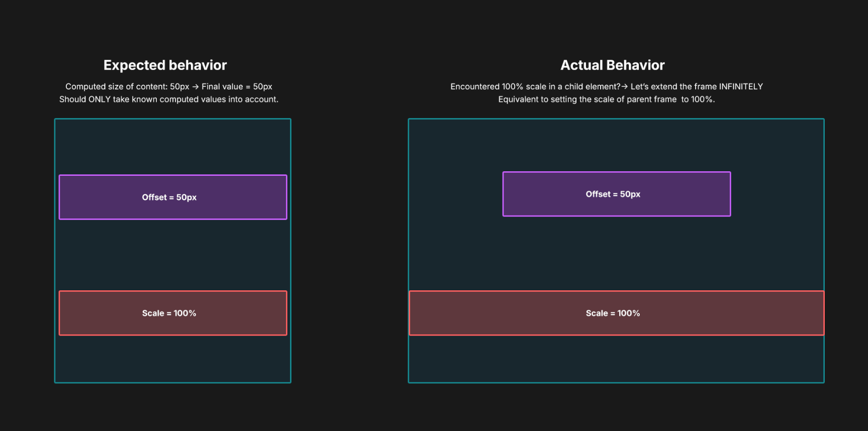Select the wide red Scale box under Actual Behavior
The width and height of the screenshot is (868, 431).
pos(617,313)
